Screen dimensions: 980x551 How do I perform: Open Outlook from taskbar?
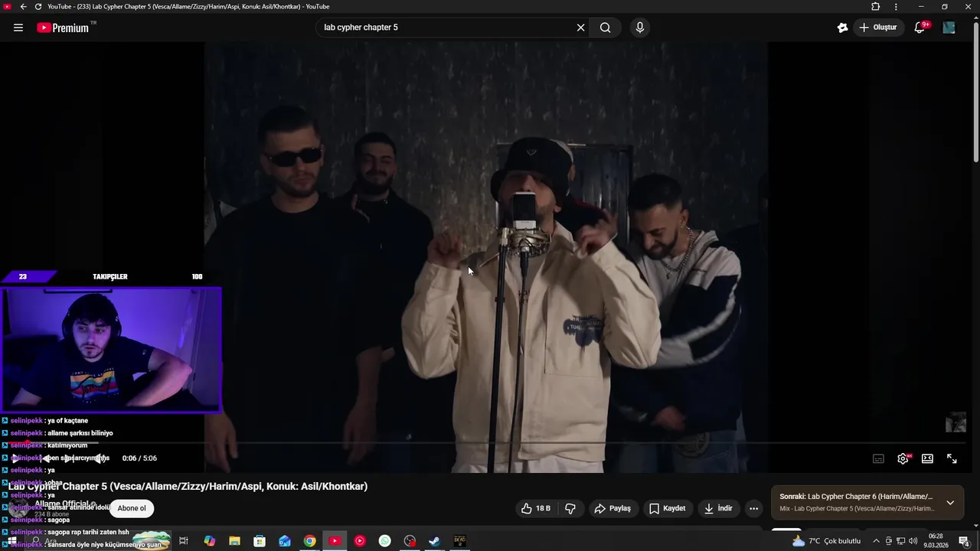click(x=285, y=541)
